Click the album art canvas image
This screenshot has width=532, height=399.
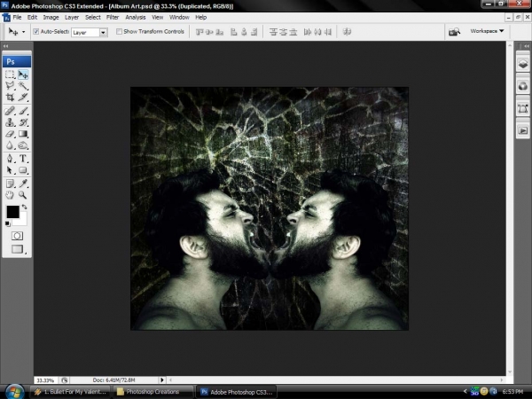click(x=270, y=208)
